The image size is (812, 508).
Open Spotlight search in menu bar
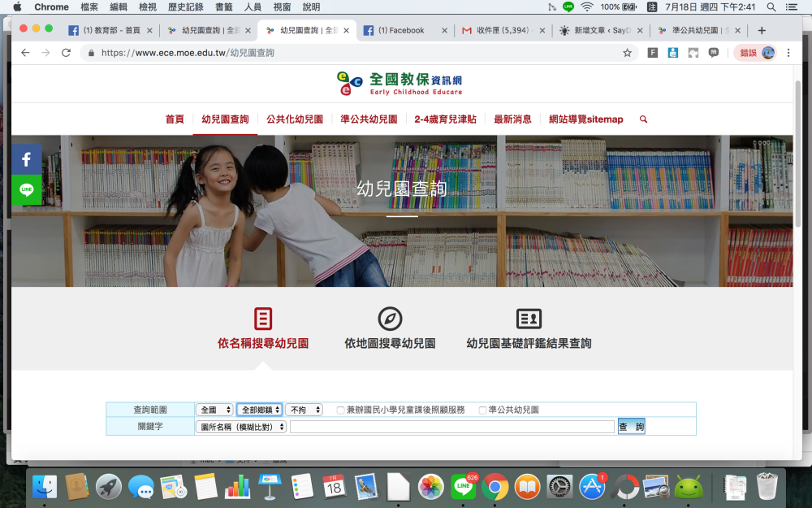tap(771, 7)
